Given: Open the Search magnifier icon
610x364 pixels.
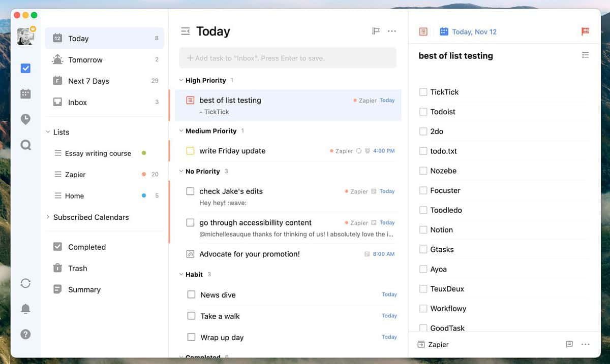Looking at the screenshot, I should tap(25, 145).
